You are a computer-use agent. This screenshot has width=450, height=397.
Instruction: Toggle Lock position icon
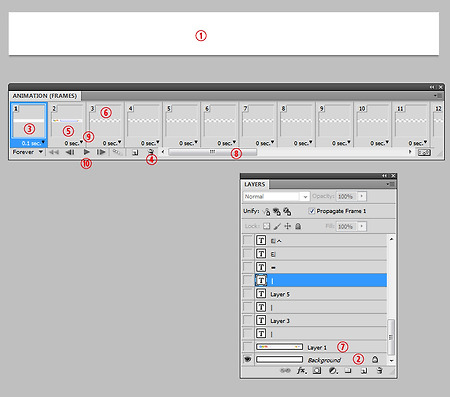click(287, 226)
